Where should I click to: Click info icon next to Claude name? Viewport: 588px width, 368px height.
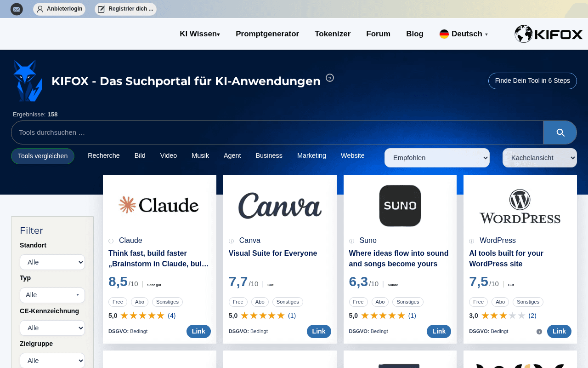tap(111, 241)
